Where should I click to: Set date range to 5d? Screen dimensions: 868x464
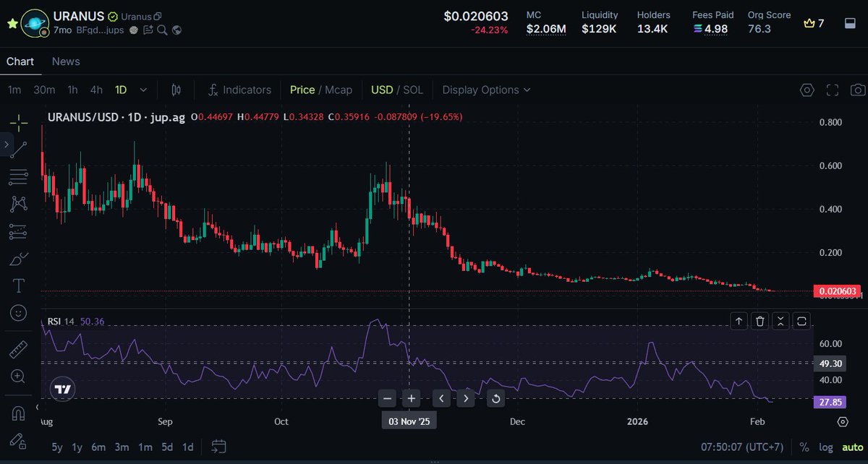click(167, 447)
